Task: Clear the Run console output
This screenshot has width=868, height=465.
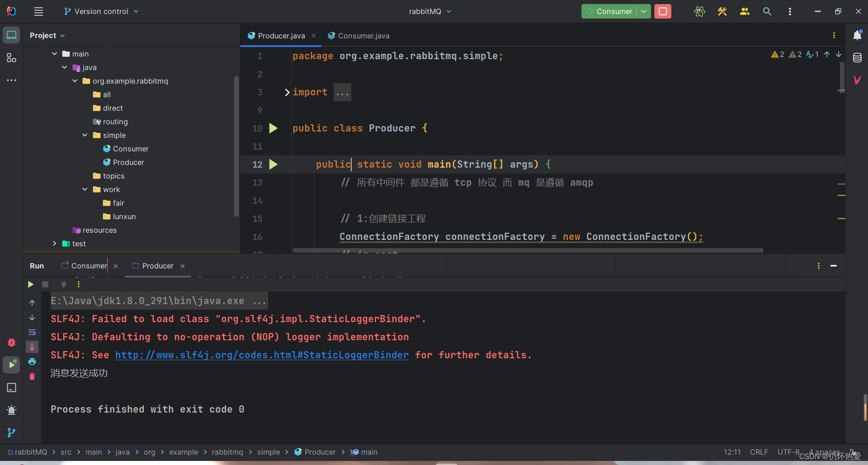Action: click(x=32, y=376)
